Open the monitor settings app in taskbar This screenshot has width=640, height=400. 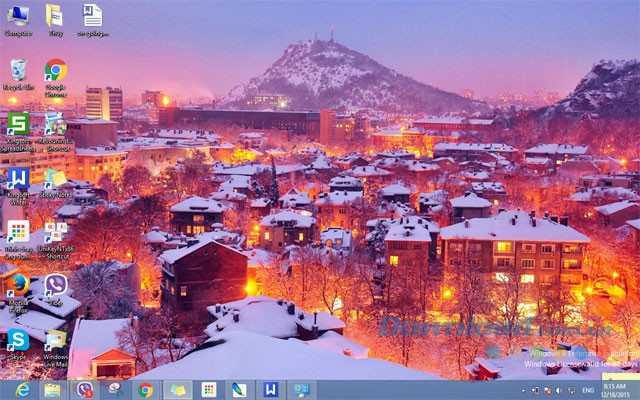(x=302, y=390)
